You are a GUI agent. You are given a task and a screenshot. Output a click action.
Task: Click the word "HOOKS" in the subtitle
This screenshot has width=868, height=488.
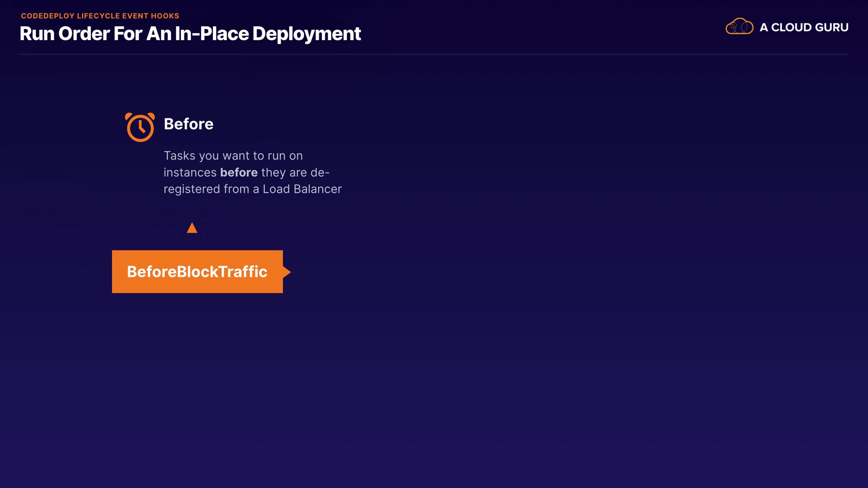point(165,16)
